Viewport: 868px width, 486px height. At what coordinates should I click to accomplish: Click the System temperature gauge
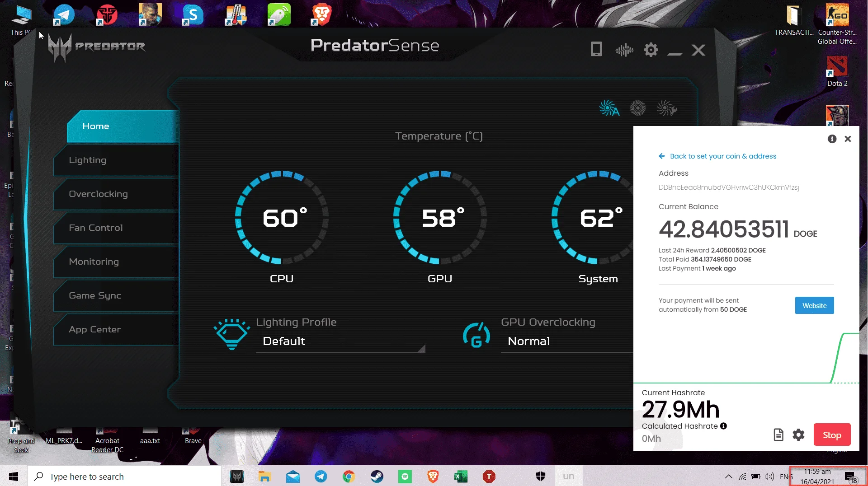coord(592,217)
